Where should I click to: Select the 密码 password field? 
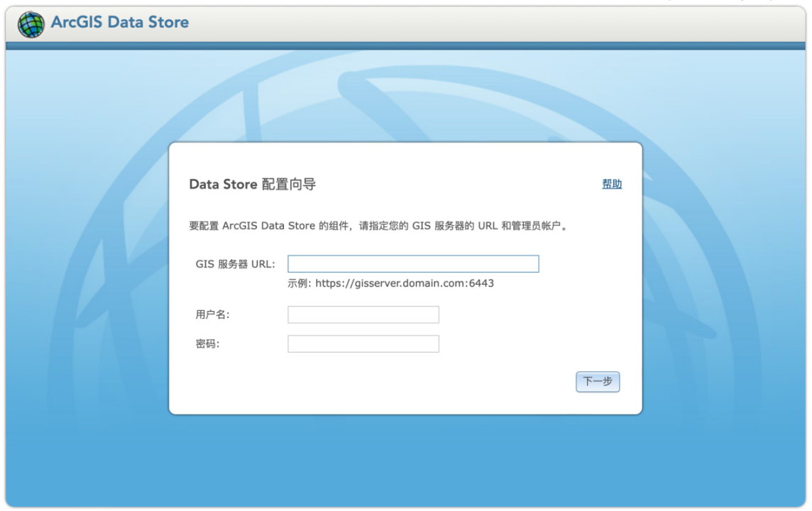pyautogui.click(x=363, y=344)
